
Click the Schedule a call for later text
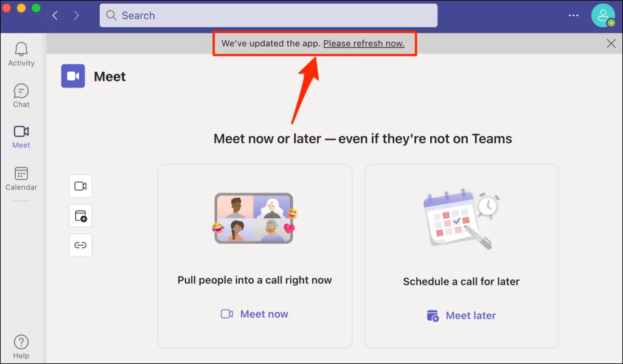click(461, 281)
